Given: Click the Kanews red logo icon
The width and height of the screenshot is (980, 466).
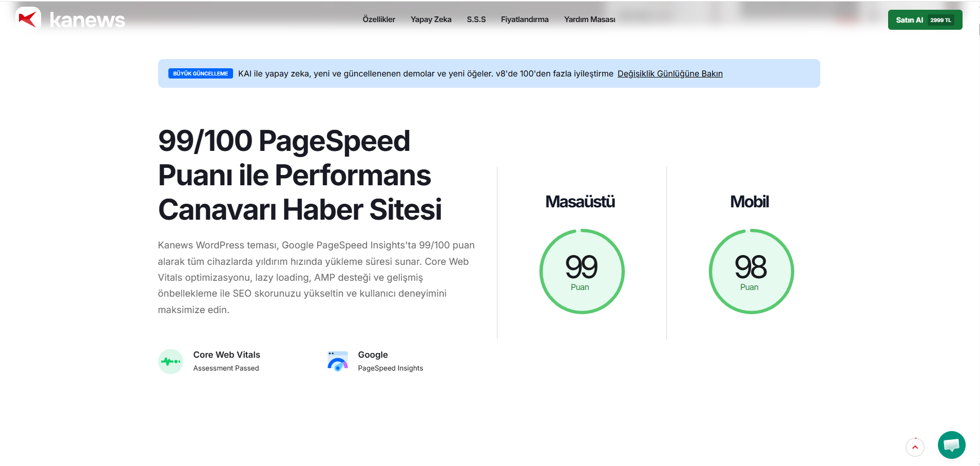Looking at the screenshot, I should (x=28, y=19).
